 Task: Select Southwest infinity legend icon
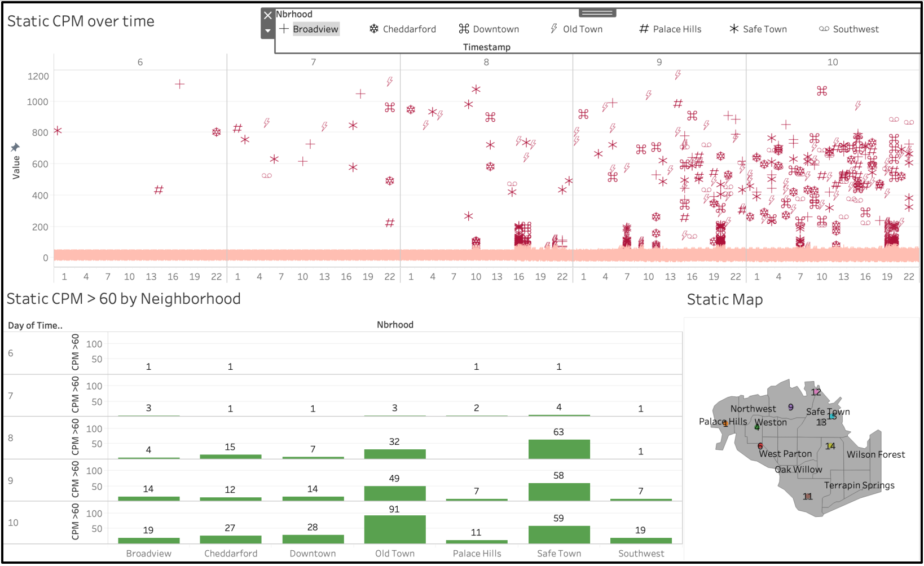pos(824,29)
